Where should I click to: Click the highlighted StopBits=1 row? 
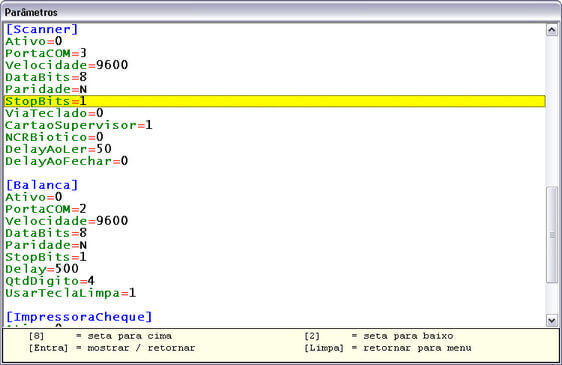click(275, 101)
